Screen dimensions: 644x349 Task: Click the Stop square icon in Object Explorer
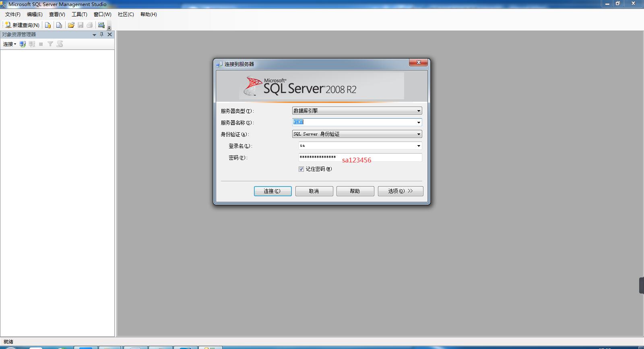(x=41, y=44)
